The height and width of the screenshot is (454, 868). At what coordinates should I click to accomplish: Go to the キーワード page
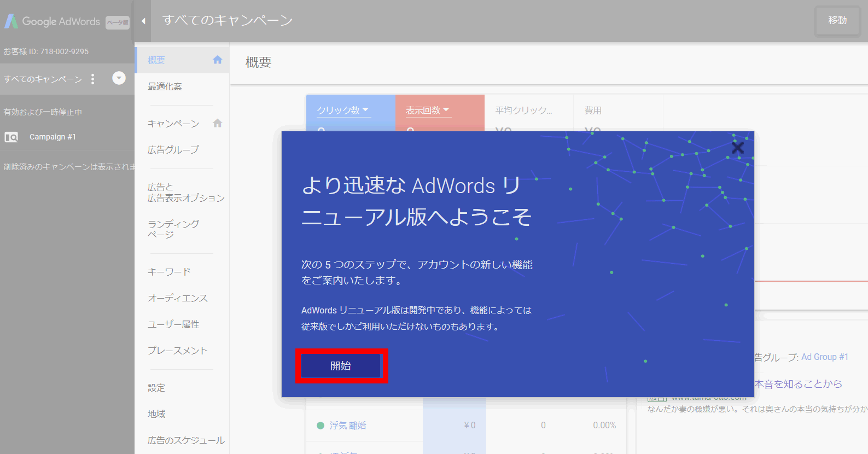(x=169, y=272)
